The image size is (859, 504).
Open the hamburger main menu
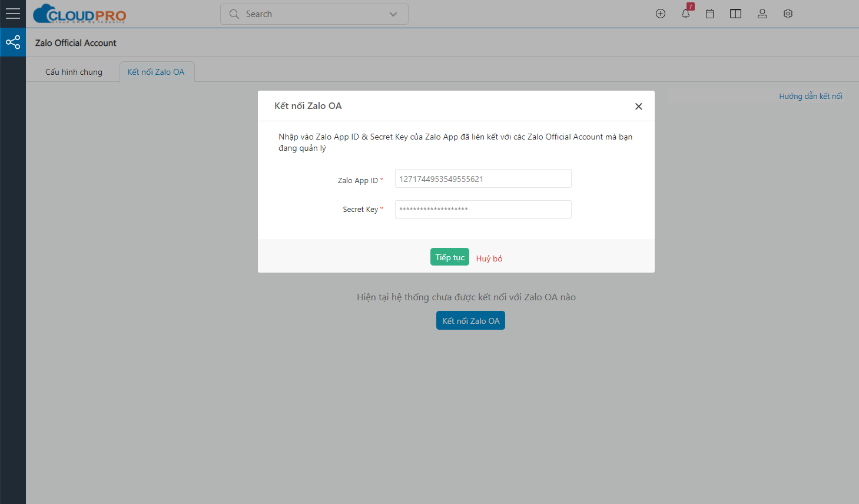(13, 14)
